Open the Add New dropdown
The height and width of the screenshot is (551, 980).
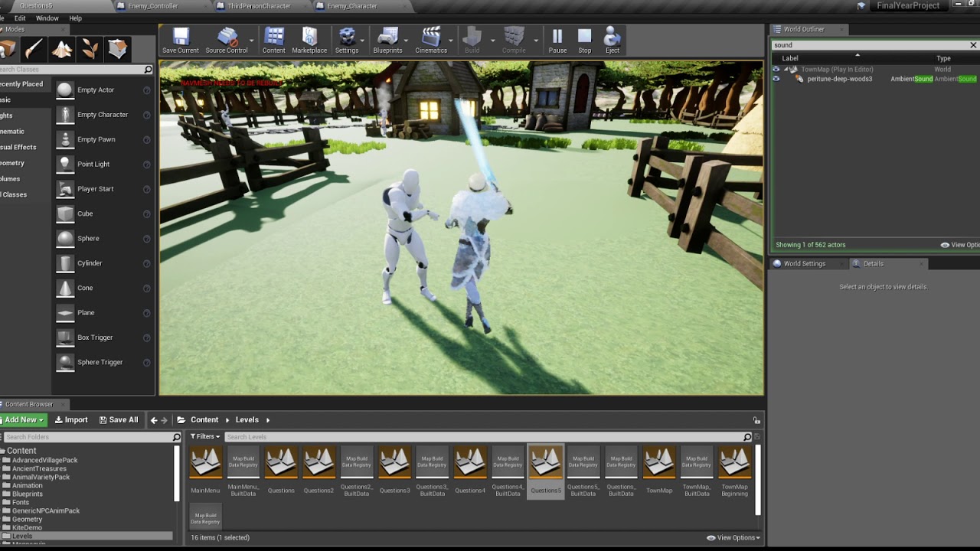[x=23, y=420]
